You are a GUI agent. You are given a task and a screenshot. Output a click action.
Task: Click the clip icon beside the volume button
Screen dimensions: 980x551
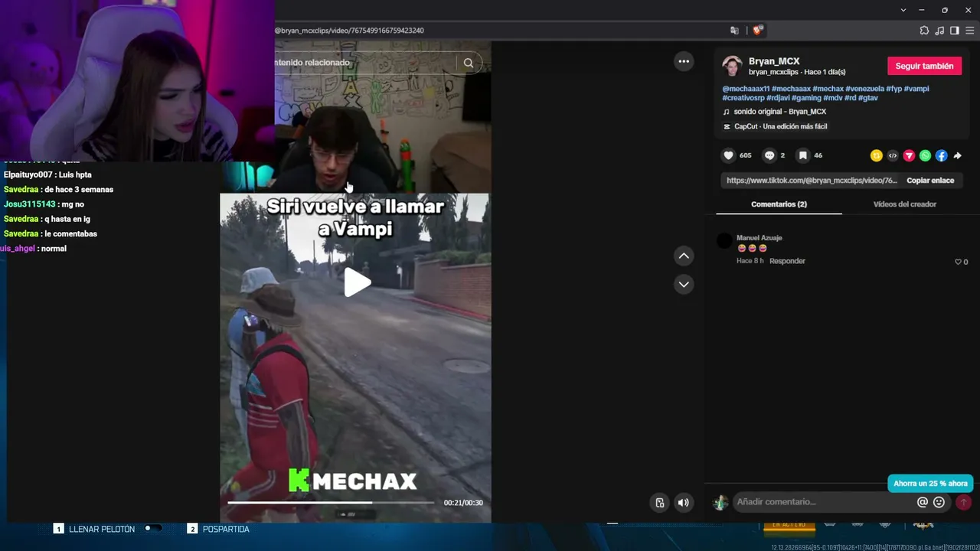pos(660,503)
